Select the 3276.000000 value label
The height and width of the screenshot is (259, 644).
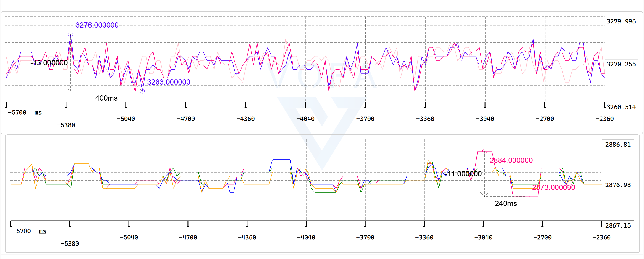97,25
